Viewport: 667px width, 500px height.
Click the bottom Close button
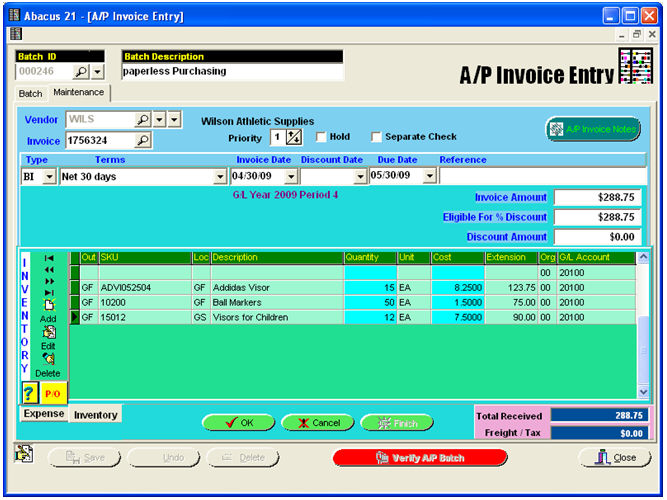click(615, 458)
